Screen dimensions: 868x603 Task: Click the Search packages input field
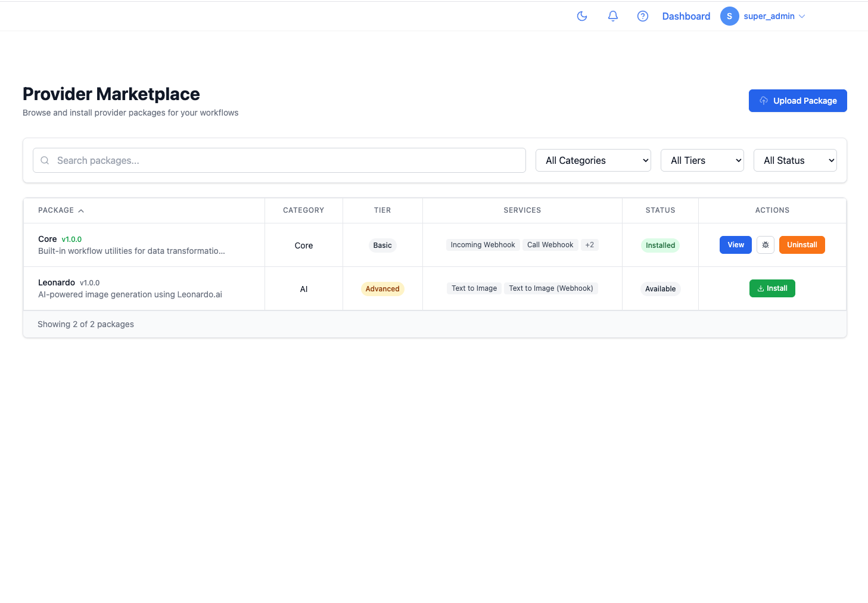tap(286, 160)
